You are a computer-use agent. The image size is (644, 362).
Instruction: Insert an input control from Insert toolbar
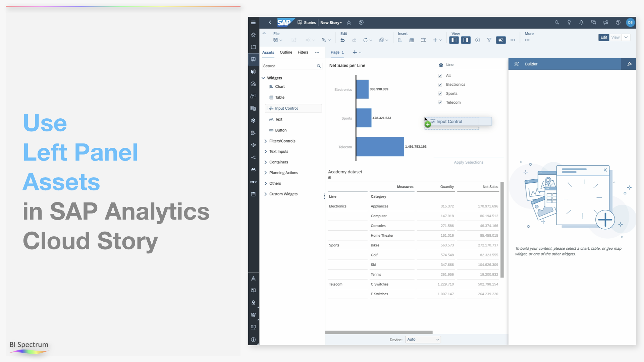click(423, 40)
